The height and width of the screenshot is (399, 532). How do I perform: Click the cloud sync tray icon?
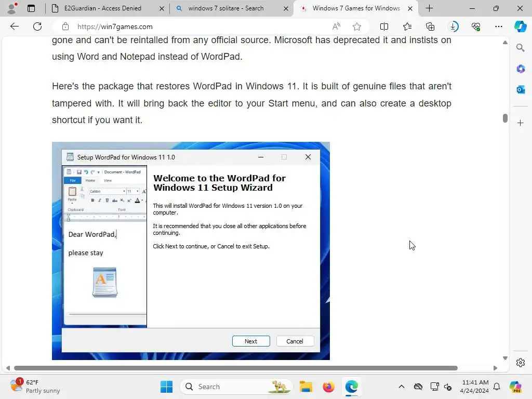[418, 387]
